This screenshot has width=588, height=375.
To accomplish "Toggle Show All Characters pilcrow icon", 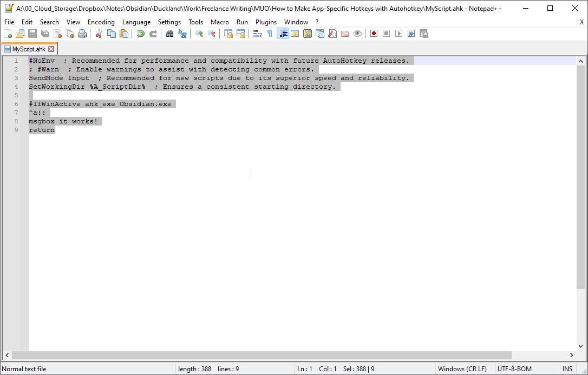I will coord(270,34).
